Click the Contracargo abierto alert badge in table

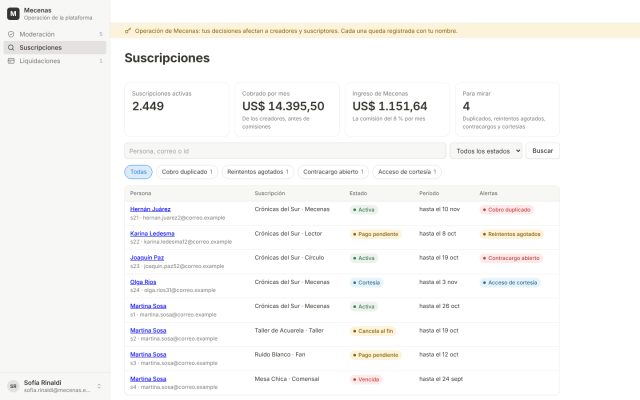coord(511,258)
